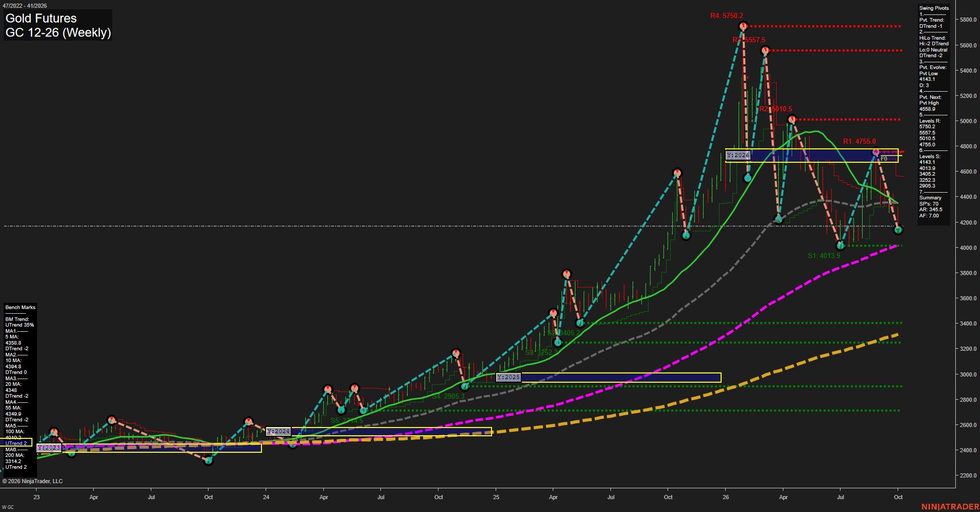
Task: Select the 3000.0 price axis label
Action: pos(968,374)
